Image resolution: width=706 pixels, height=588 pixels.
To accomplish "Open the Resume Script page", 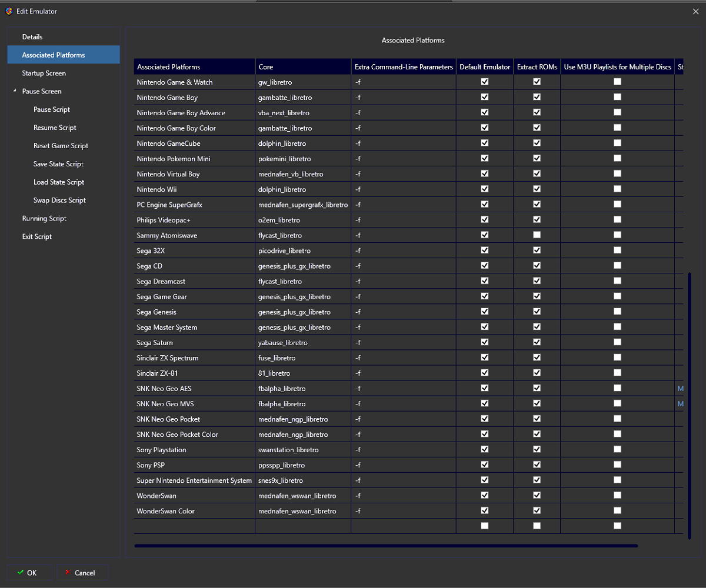I will point(55,128).
